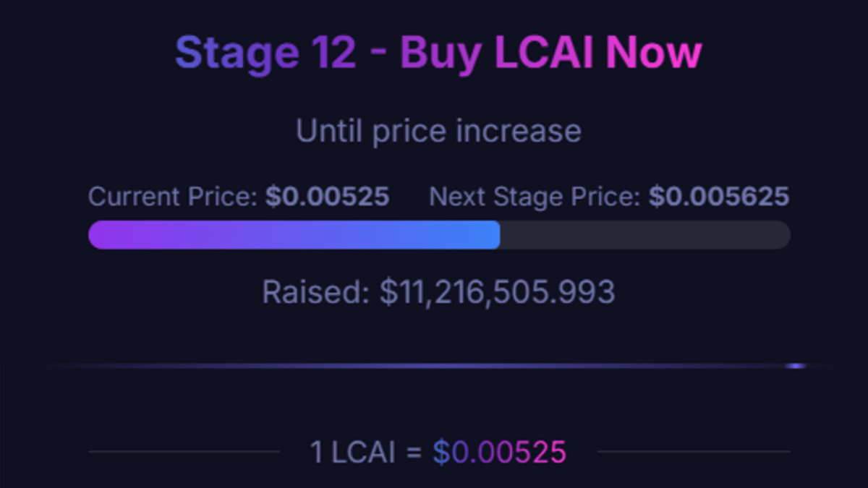The width and height of the screenshot is (868, 488).
Task: Click the gradient $0.00525 conversion rate value
Action: 499,453
